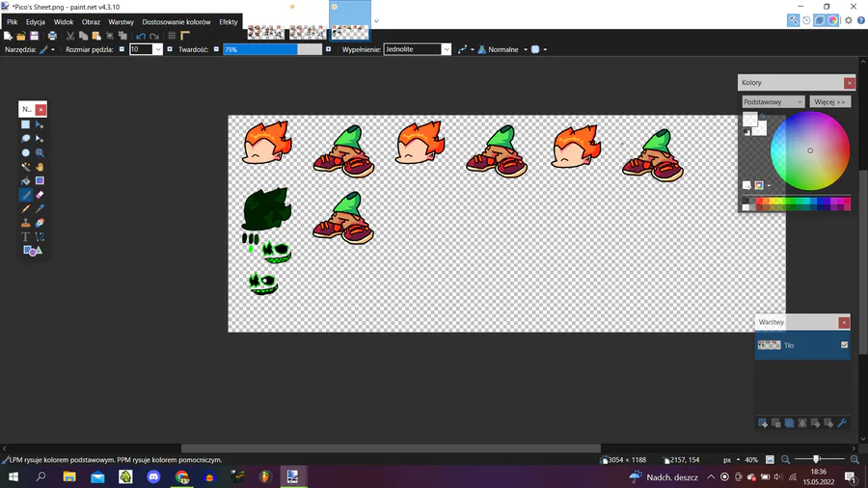Click the Więcej >> button
The image size is (868, 488).
tap(829, 102)
